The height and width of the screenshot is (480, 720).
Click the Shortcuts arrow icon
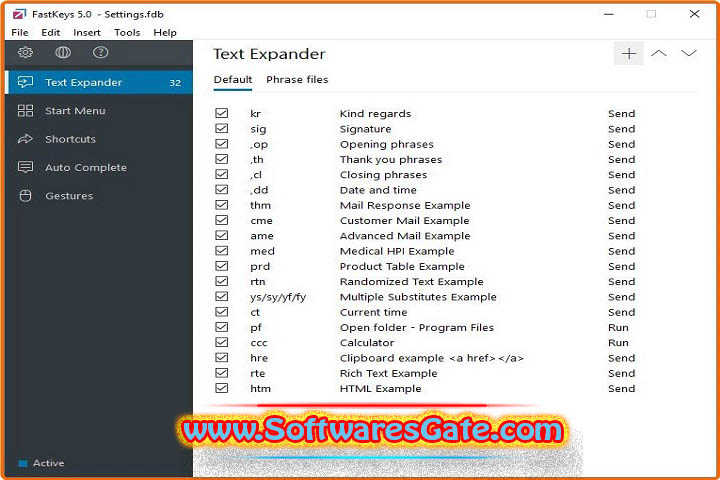(x=25, y=139)
